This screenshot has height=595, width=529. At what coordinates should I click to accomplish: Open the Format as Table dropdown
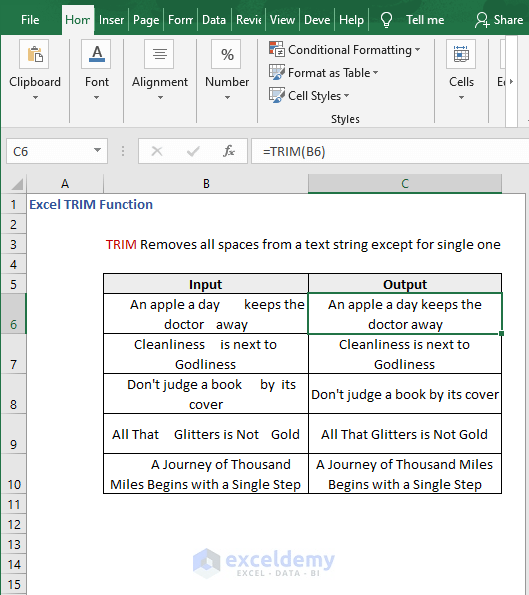point(375,72)
